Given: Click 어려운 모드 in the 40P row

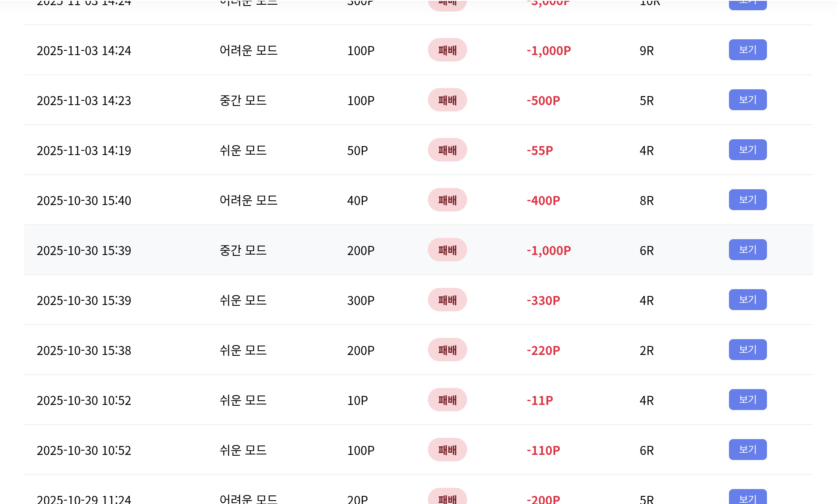Looking at the screenshot, I should tap(248, 200).
